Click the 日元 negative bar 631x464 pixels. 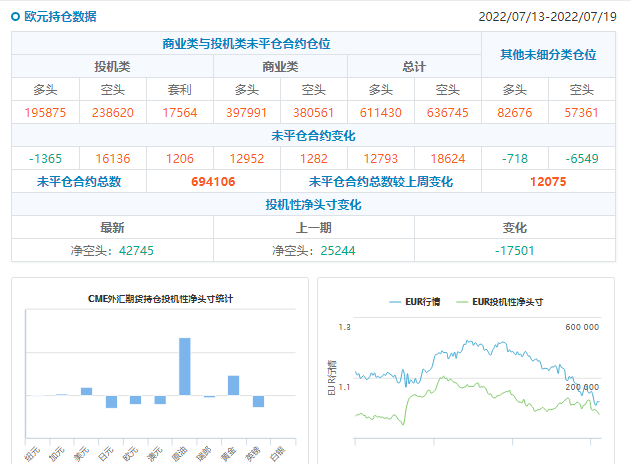[x=111, y=401]
